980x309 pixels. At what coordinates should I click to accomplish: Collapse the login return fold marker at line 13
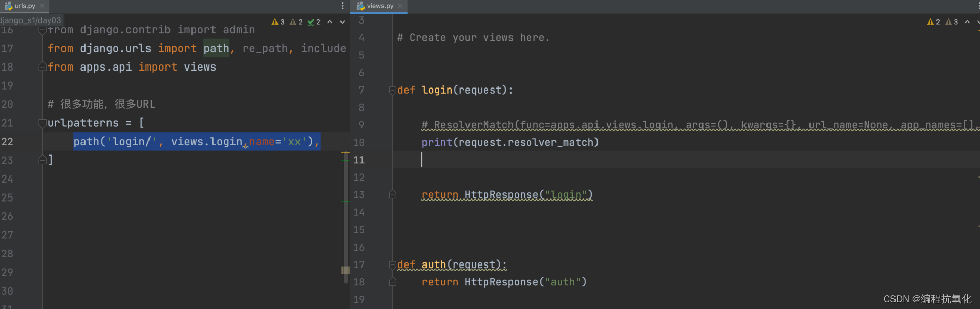pos(393,195)
